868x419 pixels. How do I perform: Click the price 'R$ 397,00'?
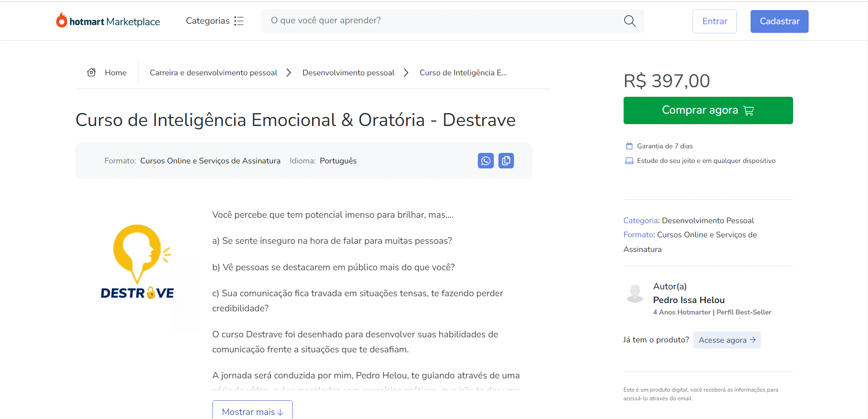pos(667,81)
